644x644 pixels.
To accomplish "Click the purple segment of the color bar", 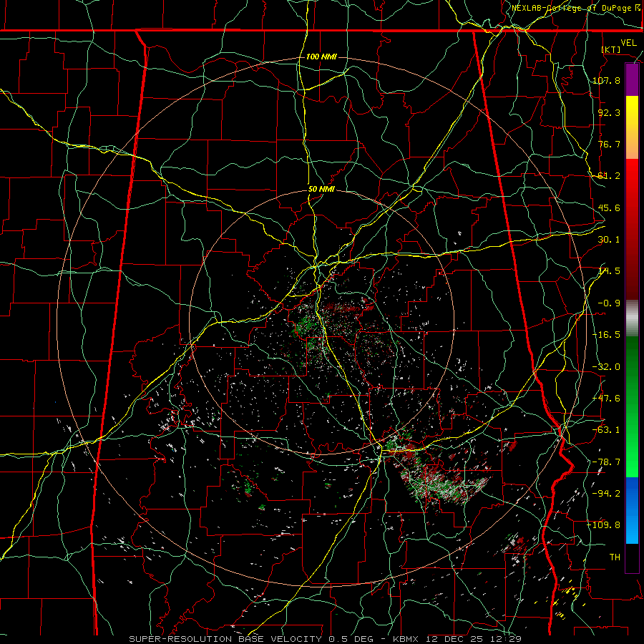I will pos(632,80).
